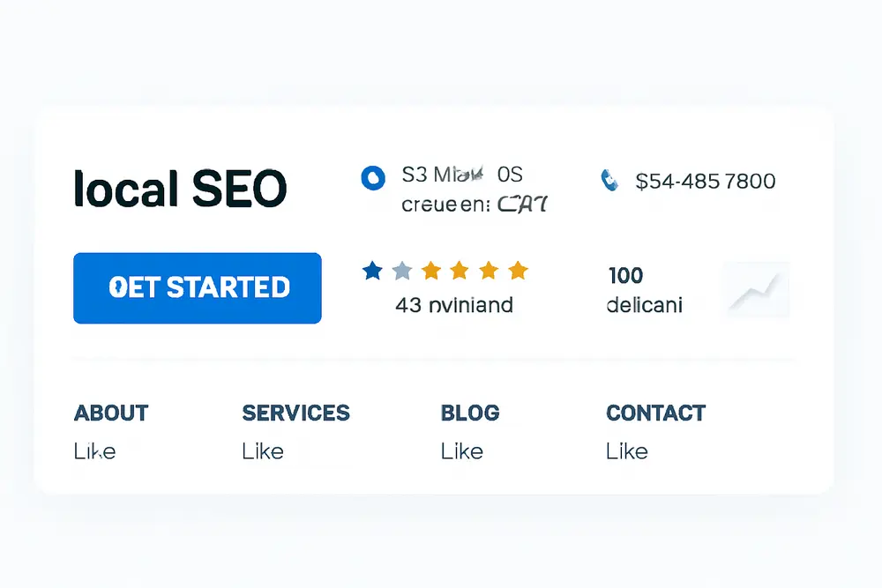Select the first blue rating star
Viewport: 882px width, 588px height.
pos(372,271)
